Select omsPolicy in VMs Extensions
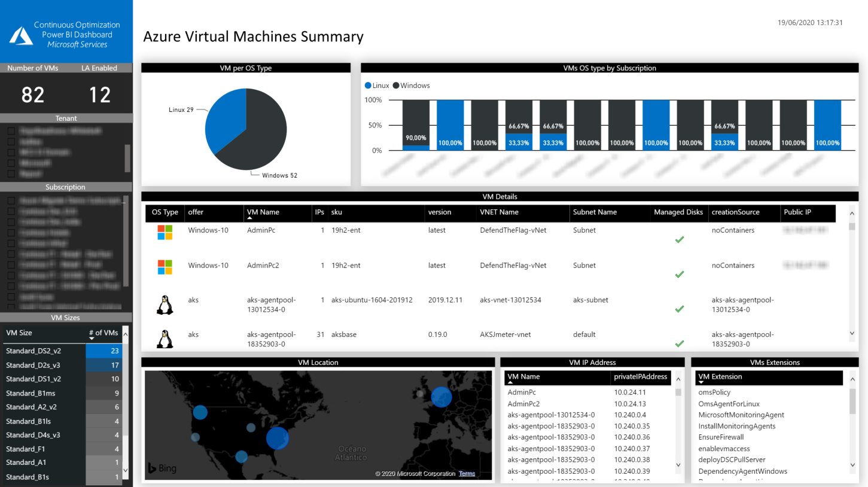Image resolution: width=868 pixels, height=487 pixels. pos(714,392)
